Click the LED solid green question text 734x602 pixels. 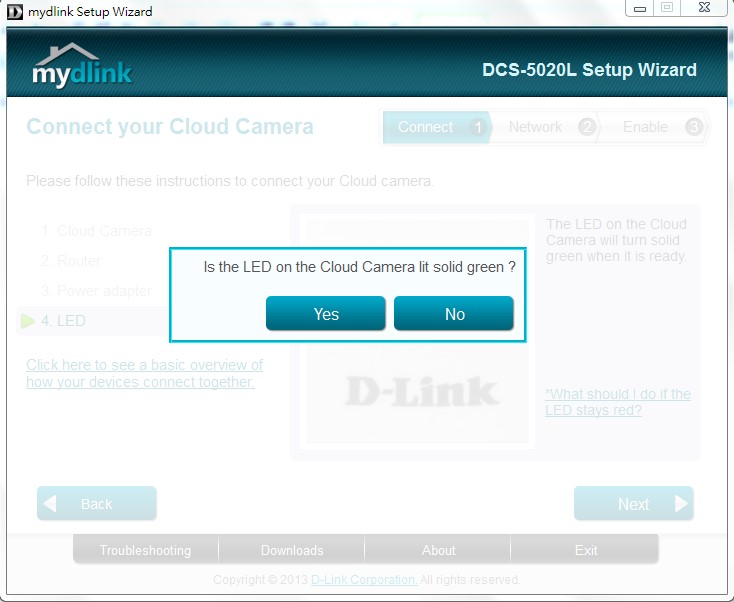tap(360, 267)
